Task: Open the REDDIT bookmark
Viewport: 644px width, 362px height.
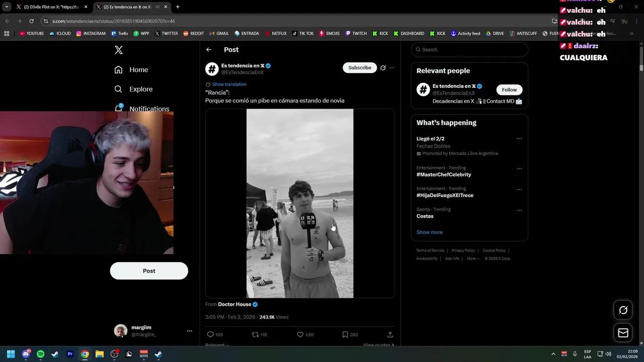Action: coord(194,34)
